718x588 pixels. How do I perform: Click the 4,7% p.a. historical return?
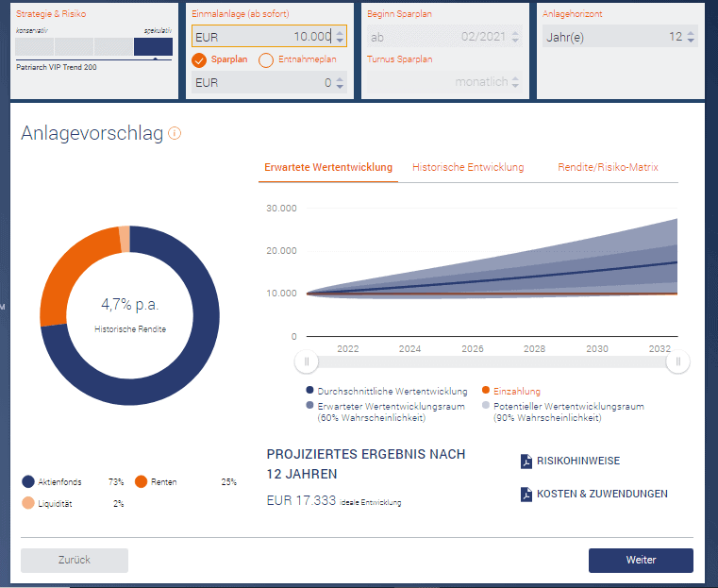click(129, 305)
